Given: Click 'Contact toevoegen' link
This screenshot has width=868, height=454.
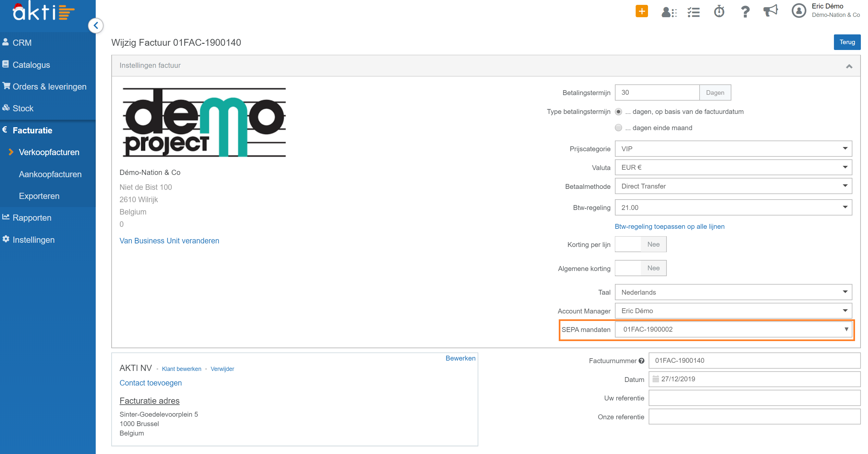Looking at the screenshot, I should [150, 383].
